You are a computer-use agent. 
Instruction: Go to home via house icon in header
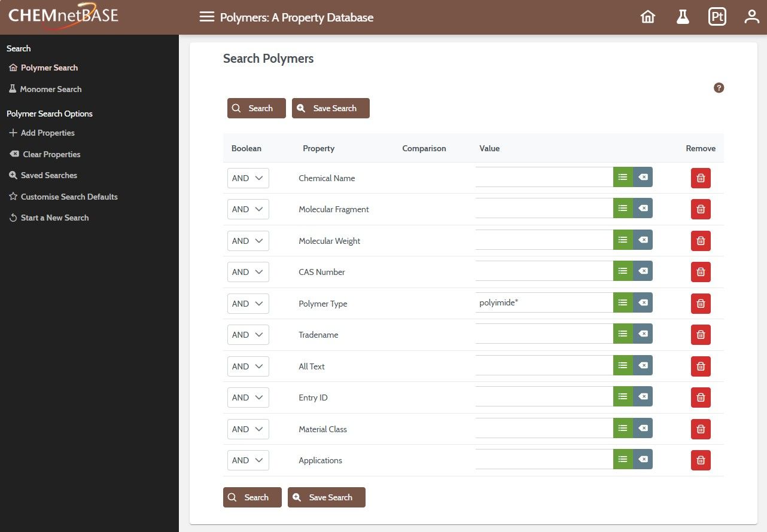648,17
